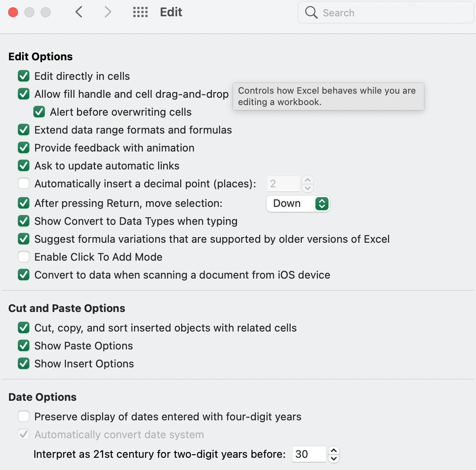
Task: Uncheck Edit directly in cells
Action: pos(24,76)
